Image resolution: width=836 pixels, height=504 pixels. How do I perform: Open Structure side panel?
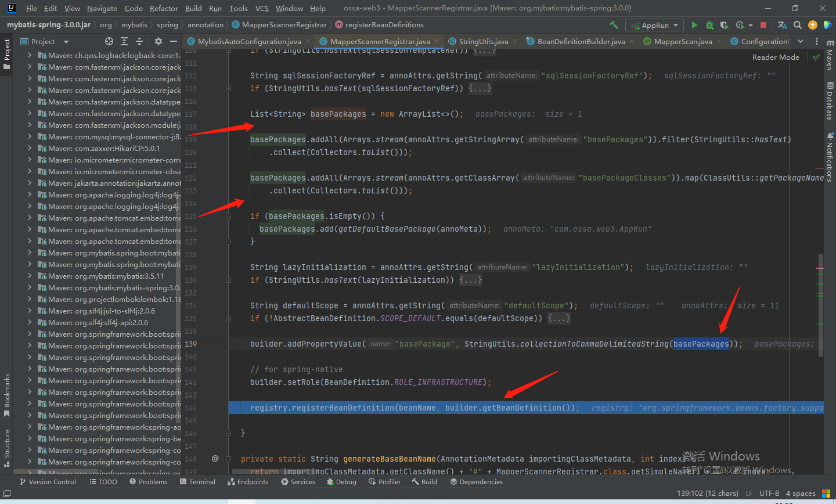7,448
